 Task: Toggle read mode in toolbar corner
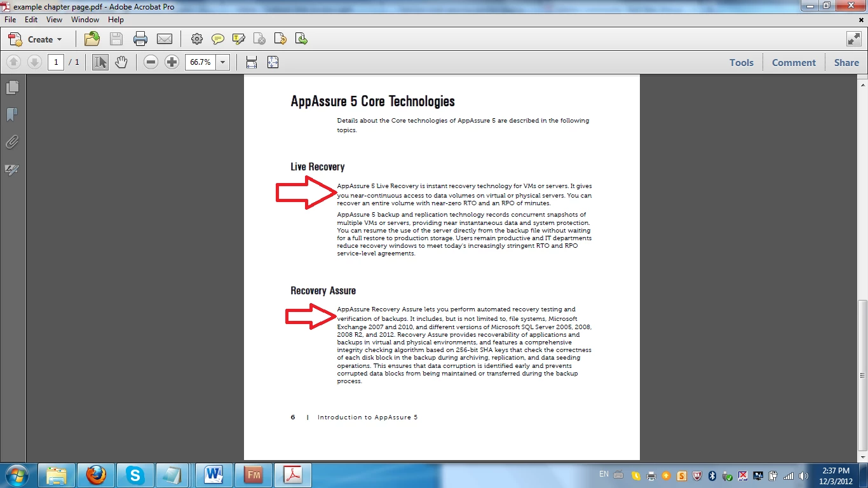854,39
